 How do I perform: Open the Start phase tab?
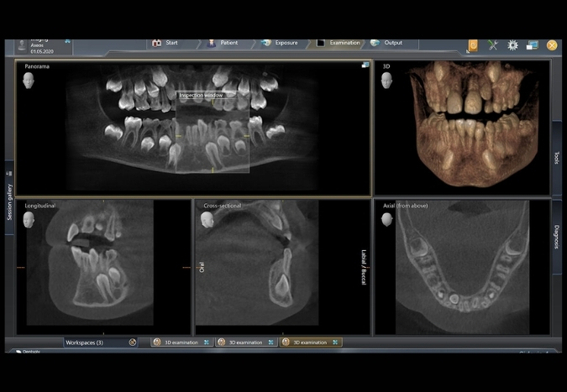pyautogui.click(x=166, y=43)
